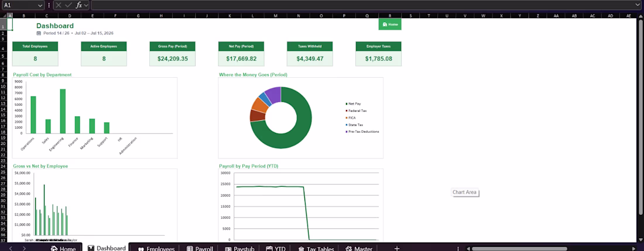Select row 5 header
This screenshot has height=251, width=644.
4,56
